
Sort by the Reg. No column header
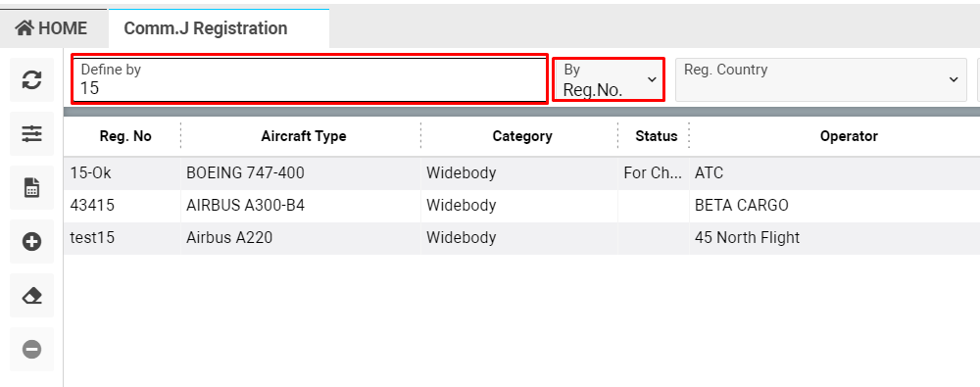point(125,136)
